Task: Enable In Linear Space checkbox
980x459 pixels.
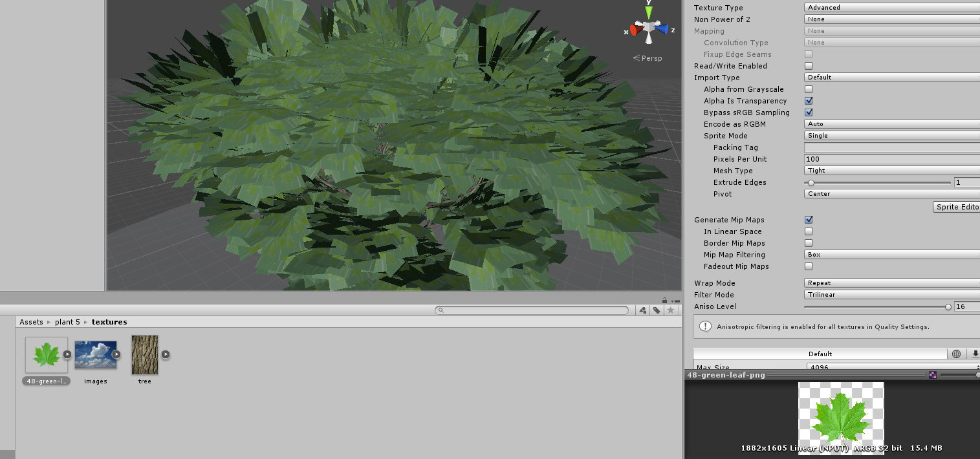Action: point(809,231)
